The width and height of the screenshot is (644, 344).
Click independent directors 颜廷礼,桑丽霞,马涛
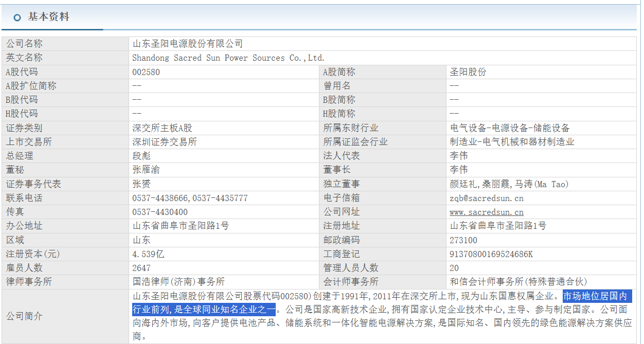509,184
